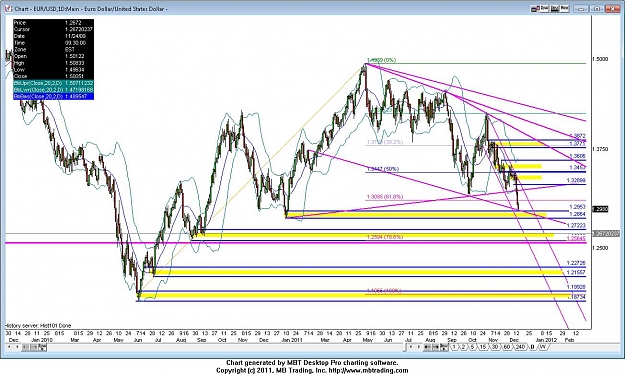
Task: Select the daily D timeframe tab
Action: [x=532, y=347]
